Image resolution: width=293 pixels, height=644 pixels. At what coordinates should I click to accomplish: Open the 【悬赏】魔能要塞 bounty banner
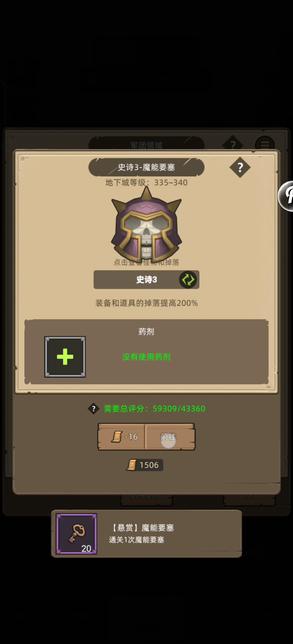tap(146, 534)
